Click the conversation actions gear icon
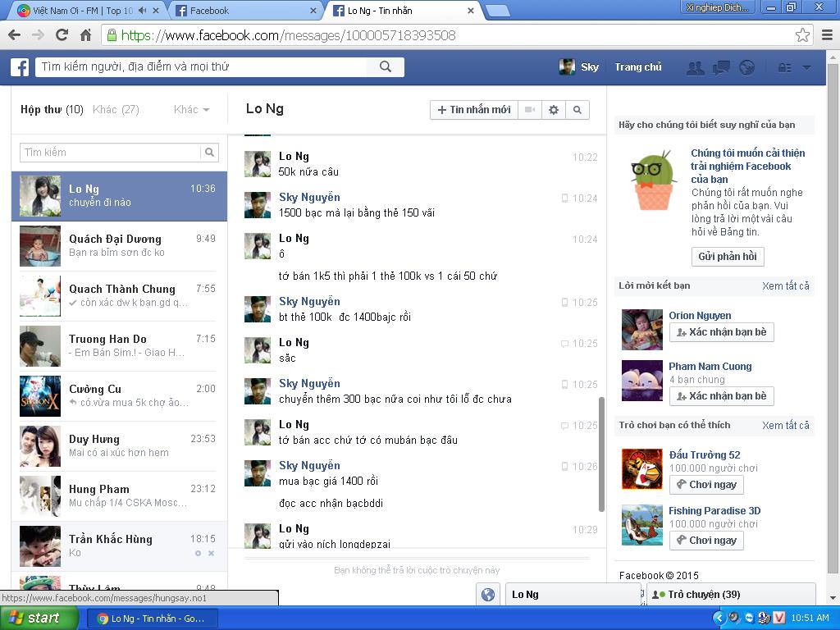This screenshot has height=630, width=840. [x=554, y=110]
